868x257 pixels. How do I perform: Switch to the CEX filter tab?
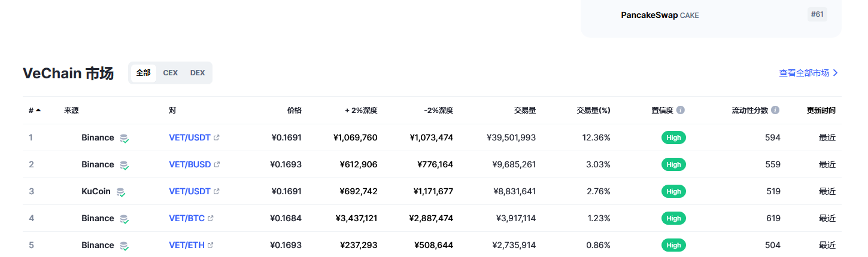pyautogui.click(x=171, y=73)
